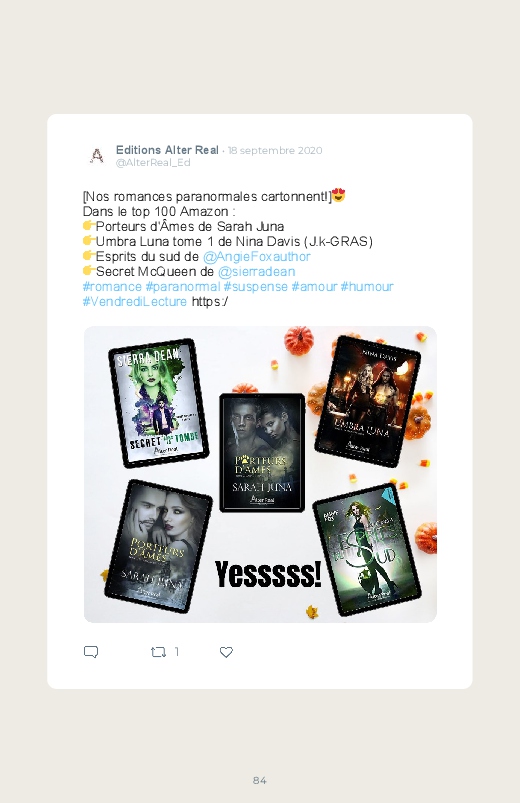
Task: Open the Editions Alter Real avatar logo
Action: 97,155
